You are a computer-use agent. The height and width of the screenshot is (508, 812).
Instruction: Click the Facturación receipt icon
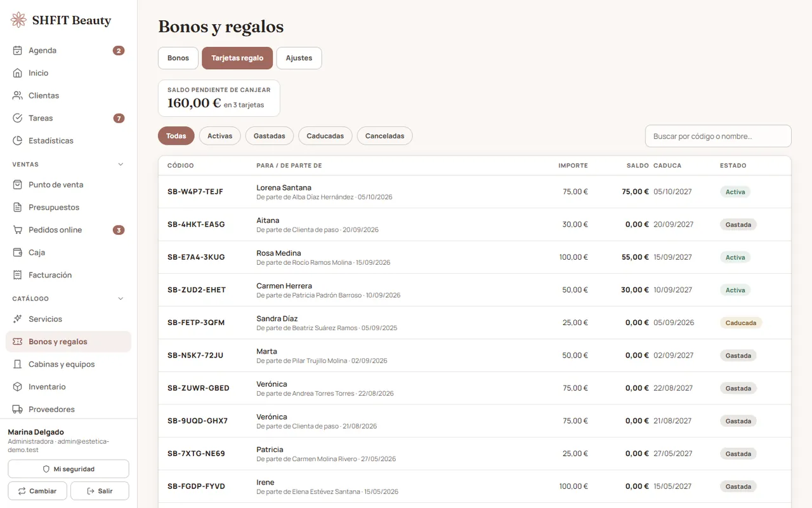18,275
